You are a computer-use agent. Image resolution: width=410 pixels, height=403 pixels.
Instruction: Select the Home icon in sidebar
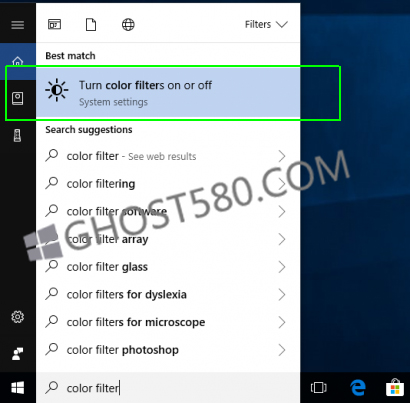click(x=18, y=61)
